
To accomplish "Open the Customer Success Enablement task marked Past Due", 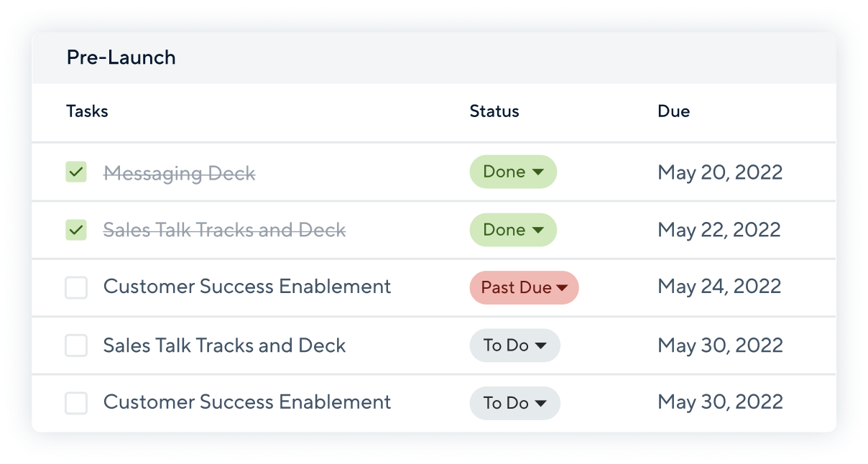I will tap(247, 287).
